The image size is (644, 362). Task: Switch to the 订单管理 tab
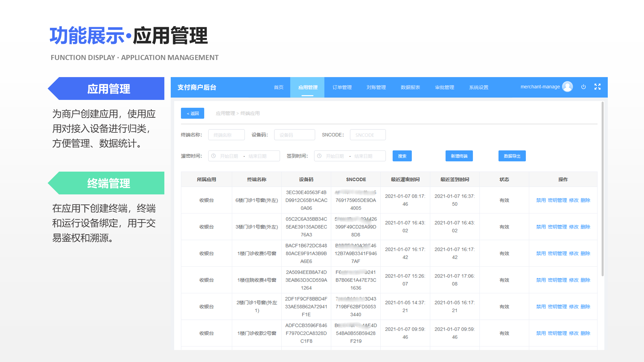(342, 87)
